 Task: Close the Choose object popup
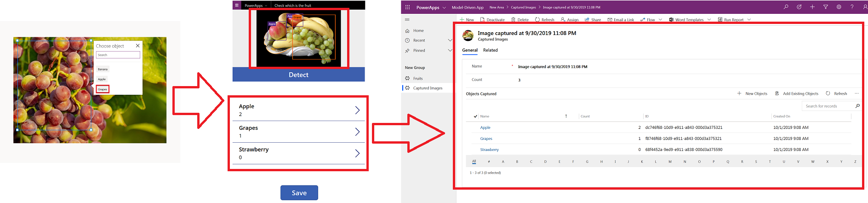point(137,46)
